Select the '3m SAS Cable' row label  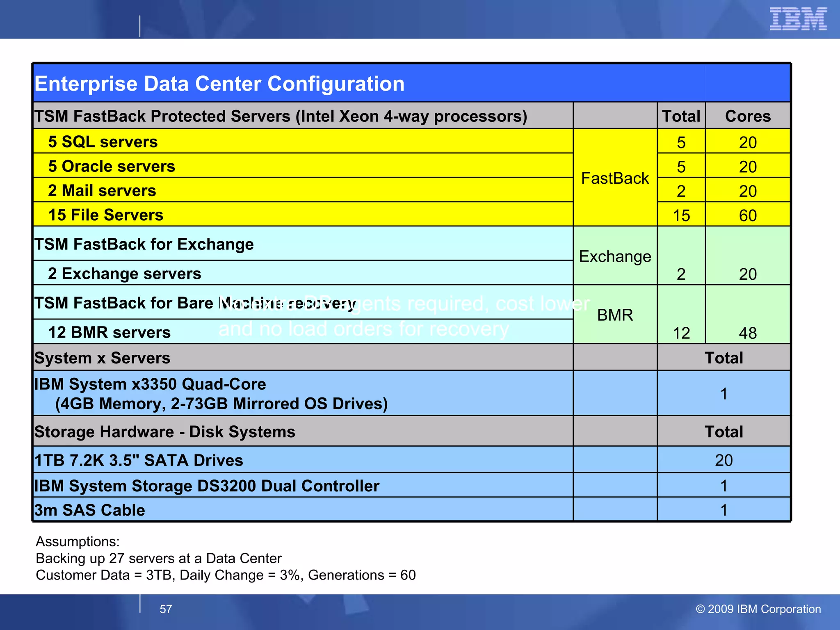(90, 510)
